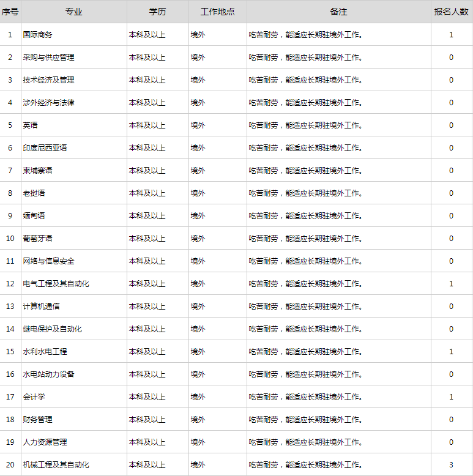473x476 pixels.
Task: Click the 工作地点 column header
Action: pos(217,12)
